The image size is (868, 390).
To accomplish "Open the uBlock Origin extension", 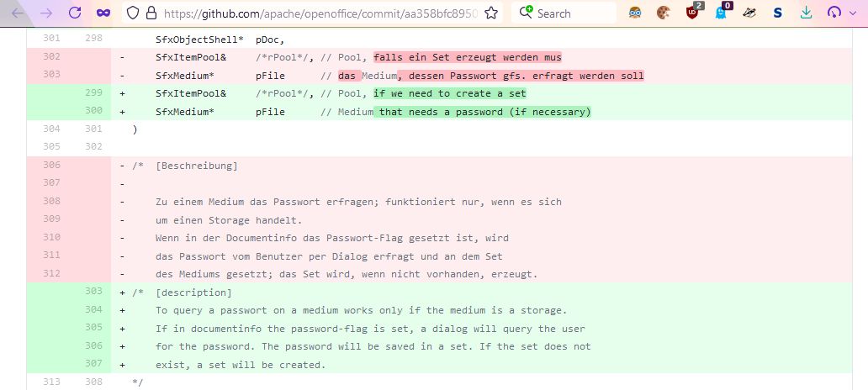I will [692, 13].
